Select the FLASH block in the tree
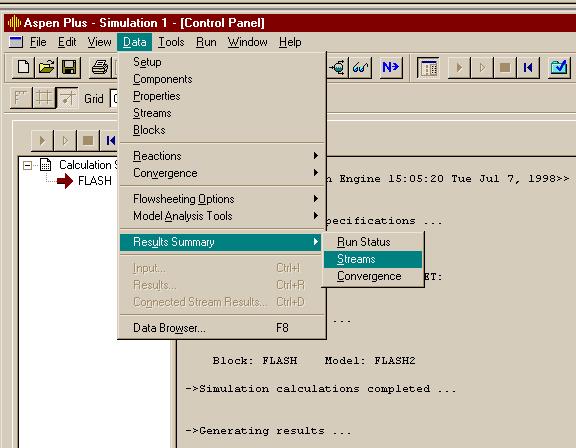576x448 pixels. (95, 181)
